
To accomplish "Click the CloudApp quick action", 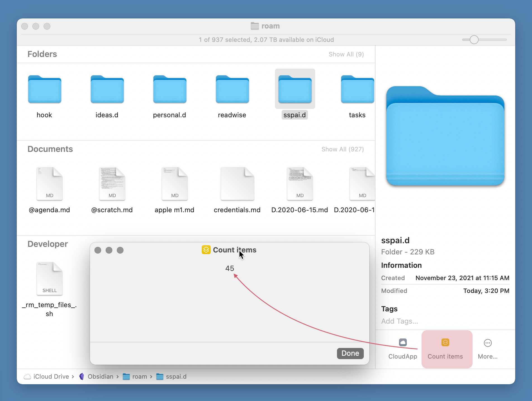I will (403, 349).
